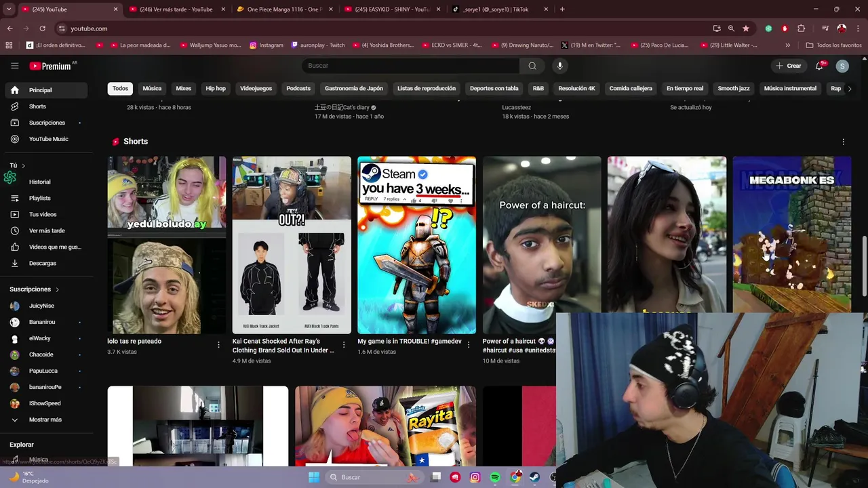Open the new tab plus button
Image resolution: width=868 pixels, height=488 pixels.
tap(562, 9)
